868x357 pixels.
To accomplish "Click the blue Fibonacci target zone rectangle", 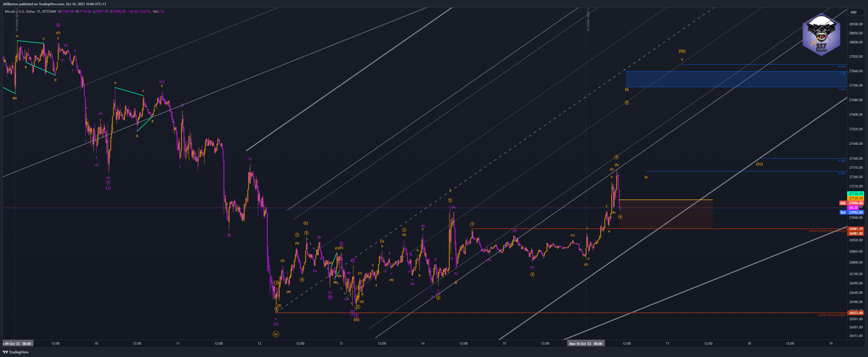I will [736, 79].
